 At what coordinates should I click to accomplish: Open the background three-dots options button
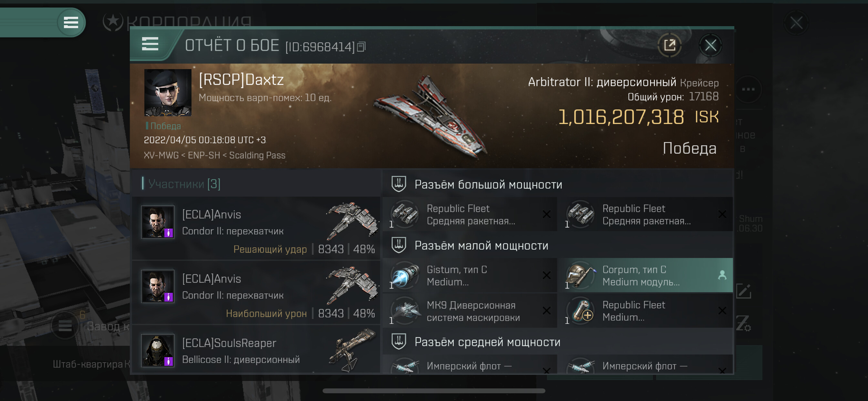(x=748, y=89)
